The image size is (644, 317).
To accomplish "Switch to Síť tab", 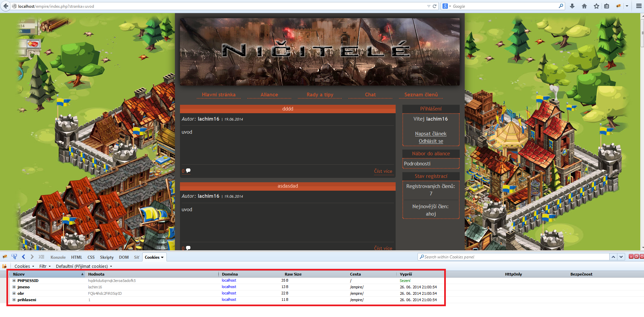I will [x=136, y=257].
